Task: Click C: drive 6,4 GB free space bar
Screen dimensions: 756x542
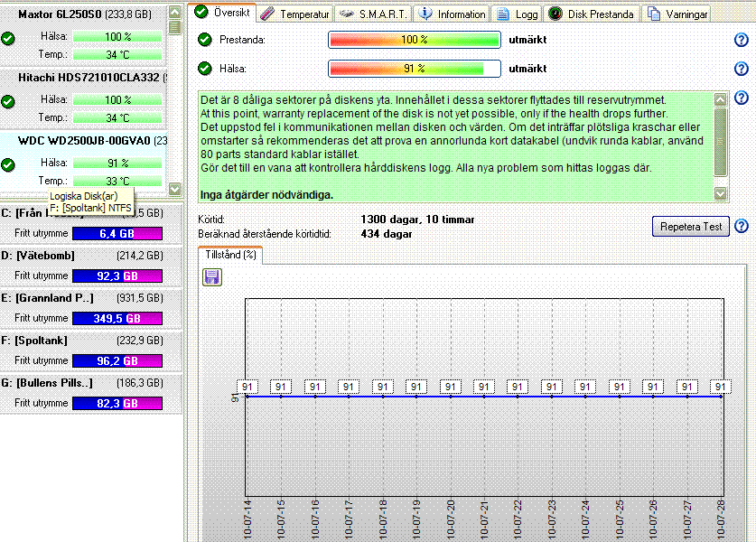Action: [117, 234]
